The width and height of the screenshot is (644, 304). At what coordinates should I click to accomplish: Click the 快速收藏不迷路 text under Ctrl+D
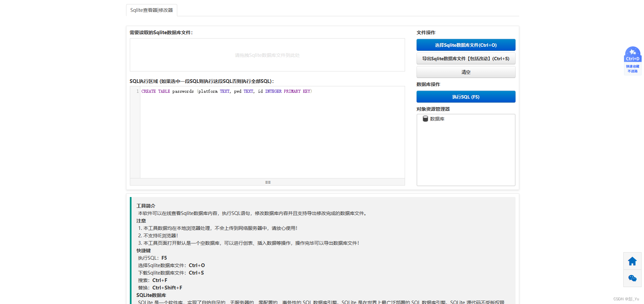632,69
